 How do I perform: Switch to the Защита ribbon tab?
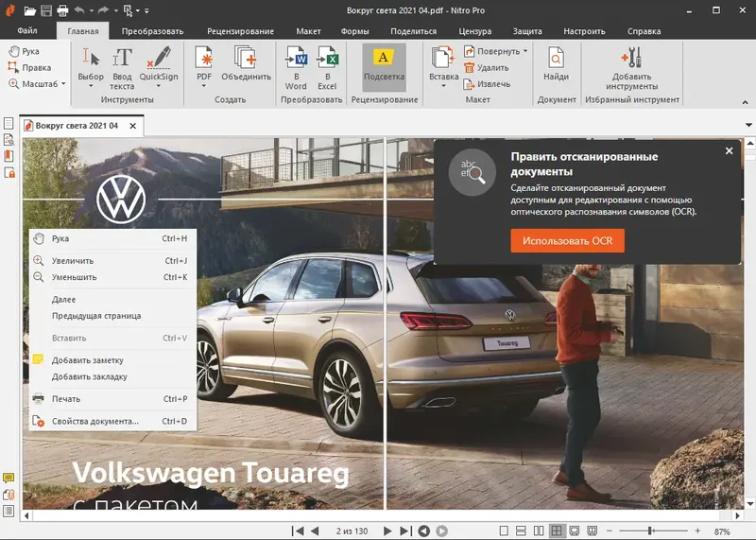(527, 31)
